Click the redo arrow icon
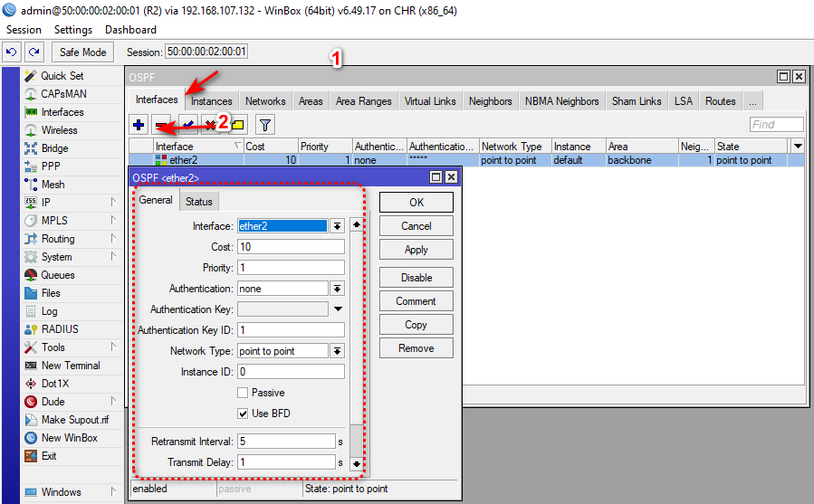 [34, 52]
